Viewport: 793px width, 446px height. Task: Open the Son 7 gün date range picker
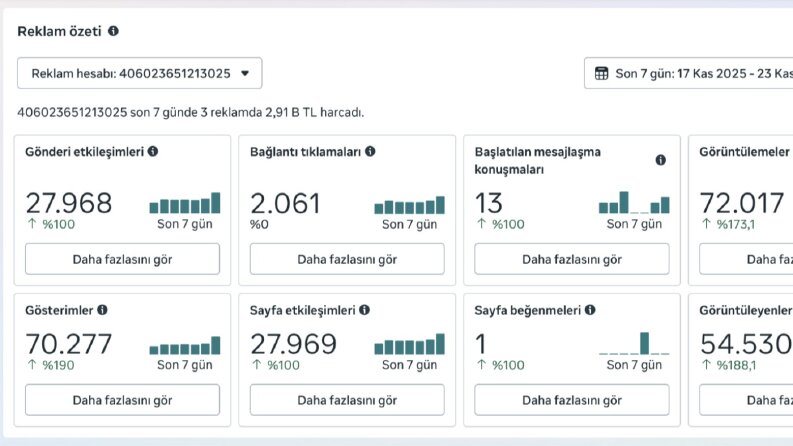click(688, 73)
